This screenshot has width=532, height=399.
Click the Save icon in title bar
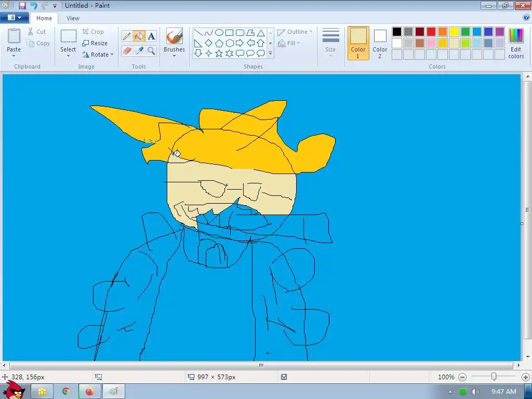point(22,5)
